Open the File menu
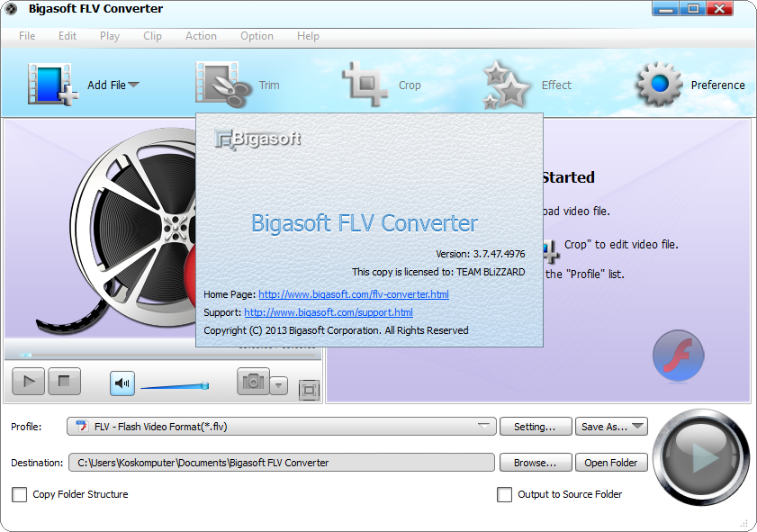757x532 pixels. [27, 36]
